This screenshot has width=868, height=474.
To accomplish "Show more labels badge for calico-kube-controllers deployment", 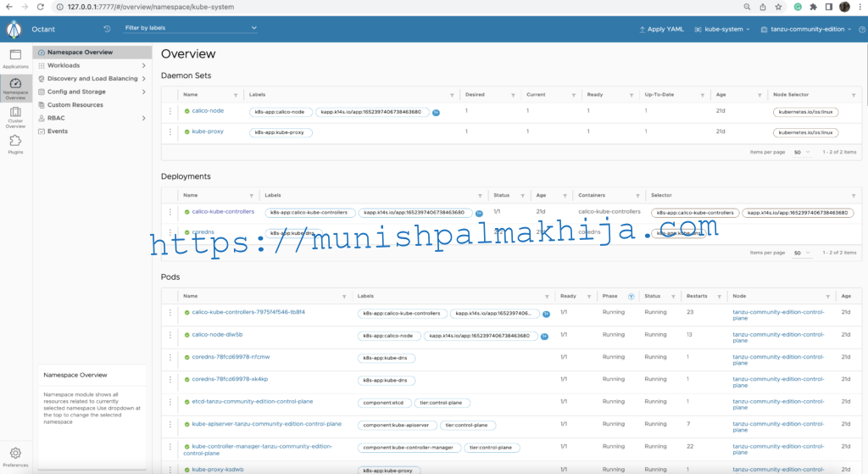I will 480,213.
